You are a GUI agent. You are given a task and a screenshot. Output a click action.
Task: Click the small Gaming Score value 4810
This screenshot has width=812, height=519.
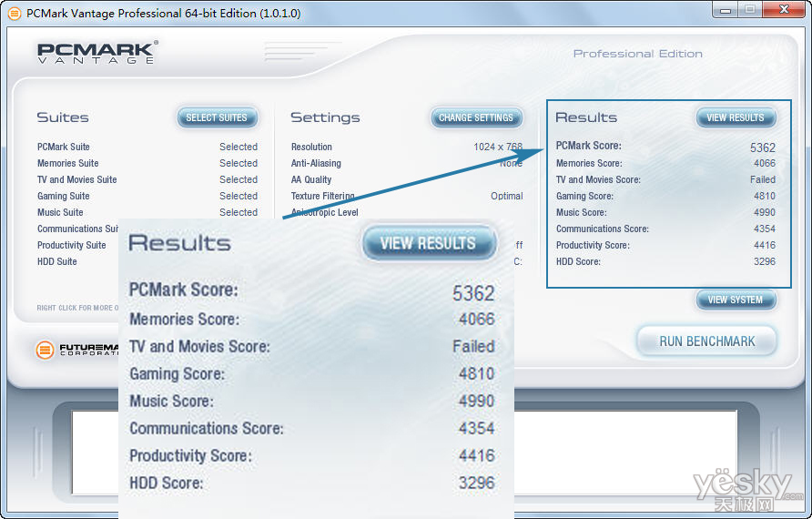(765, 197)
